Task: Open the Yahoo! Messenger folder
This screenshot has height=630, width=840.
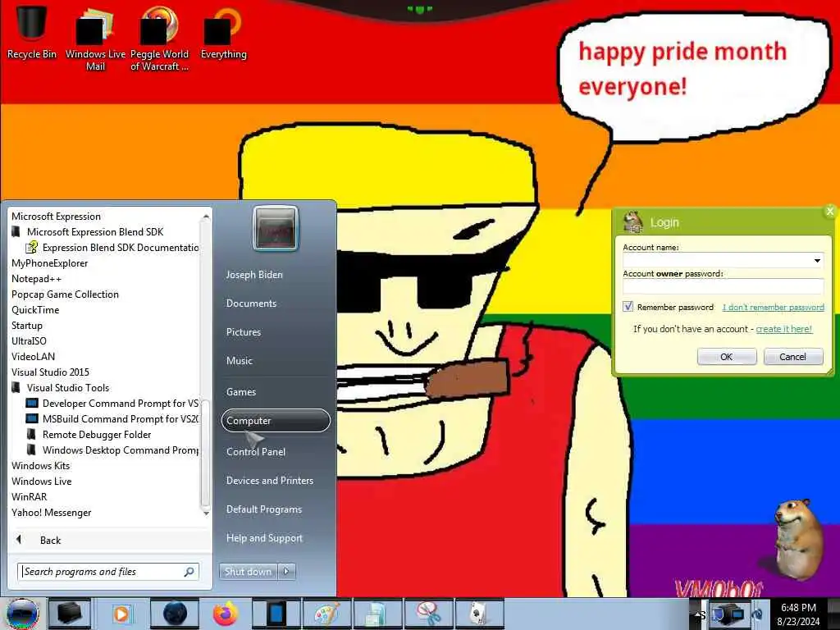Action: 52,513
